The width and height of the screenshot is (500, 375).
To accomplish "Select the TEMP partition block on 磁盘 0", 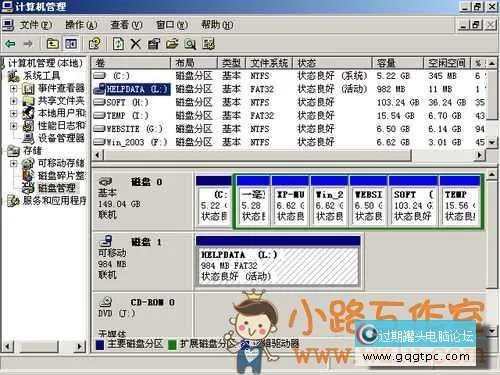I will pos(460,201).
